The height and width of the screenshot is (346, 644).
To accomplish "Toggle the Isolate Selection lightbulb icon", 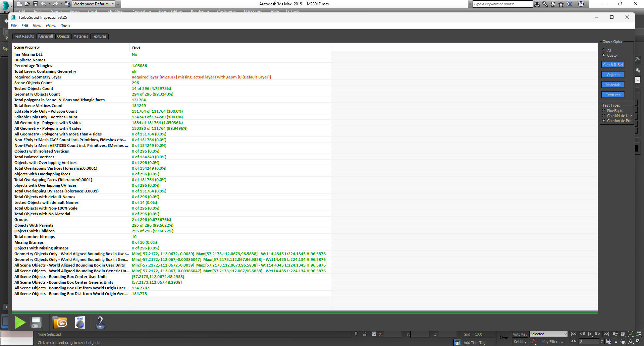I will [356, 334].
